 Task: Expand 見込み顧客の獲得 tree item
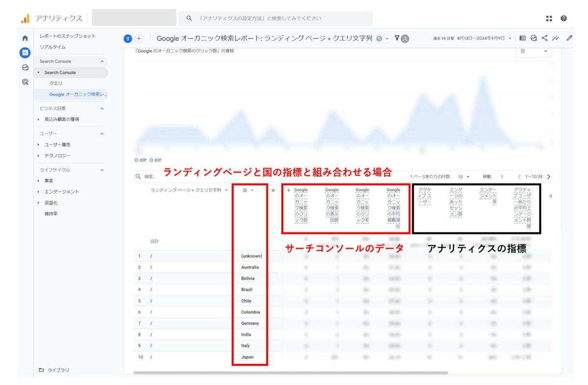[39, 119]
